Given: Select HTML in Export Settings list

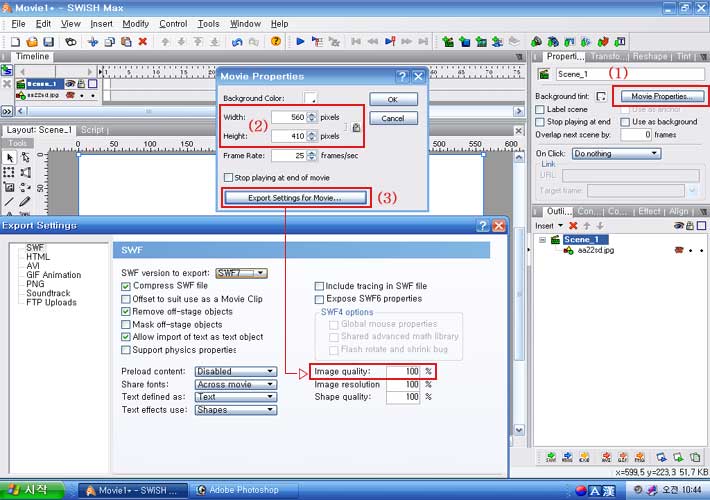Looking at the screenshot, I should pos(38,257).
